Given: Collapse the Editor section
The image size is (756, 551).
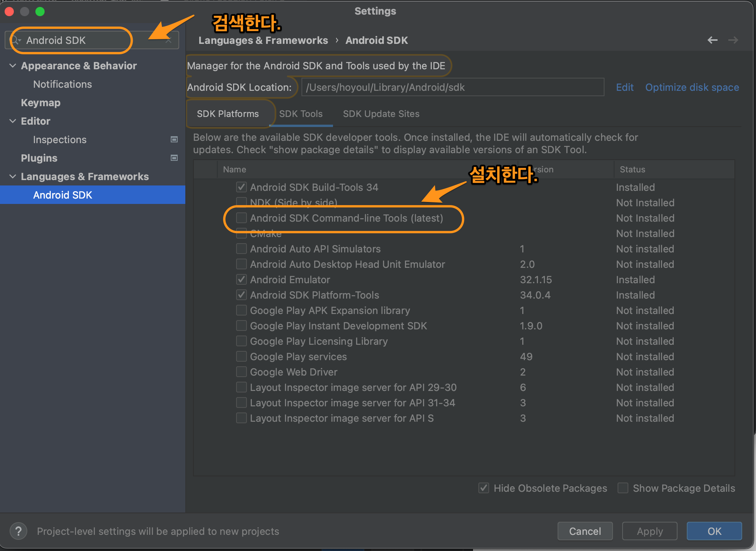Looking at the screenshot, I should click(x=12, y=121).
